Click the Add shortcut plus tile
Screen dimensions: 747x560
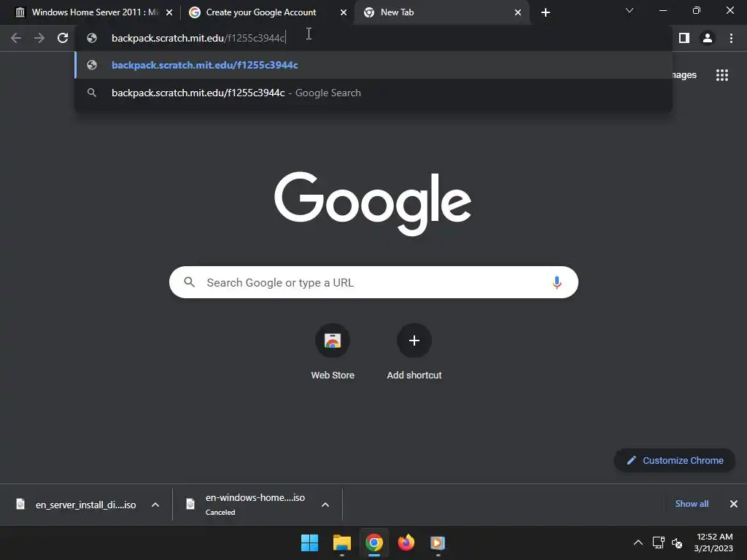[x=414, y=341]
